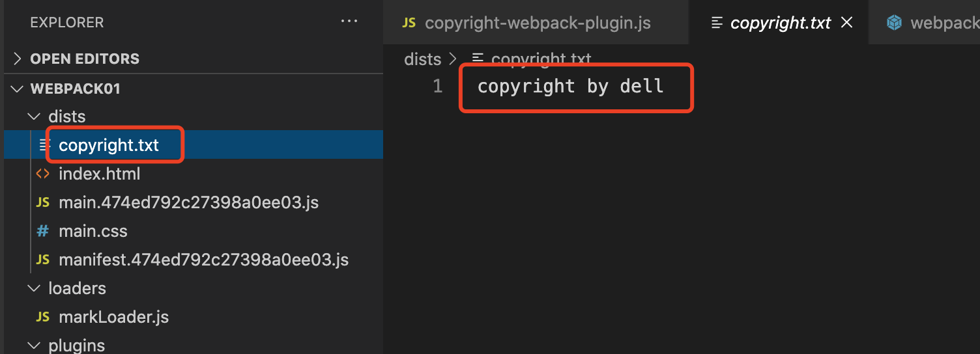This screenshot has width=980, height=354.
Task: Click text file icon beside copyright.txt in tree
Action: click(44, 144)
